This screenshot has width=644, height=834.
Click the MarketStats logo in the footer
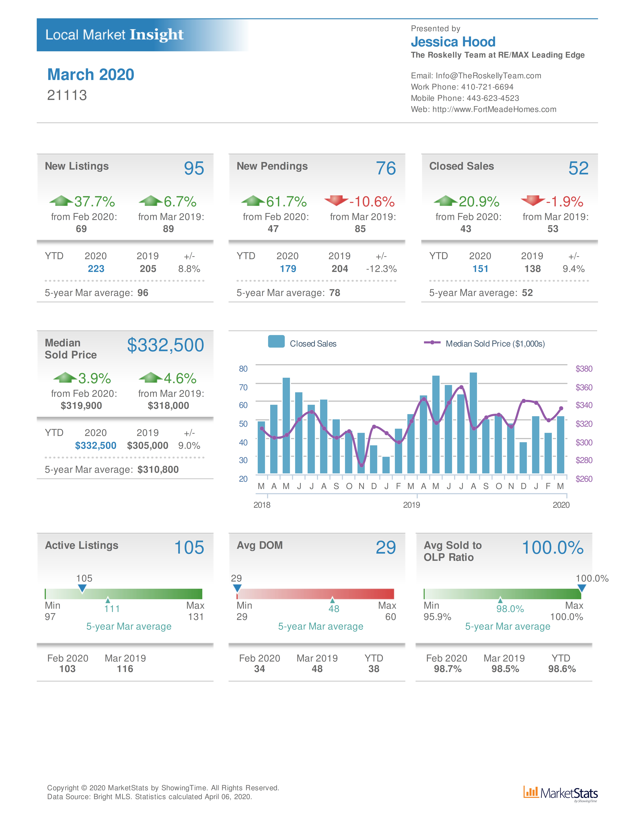(560, 794)
